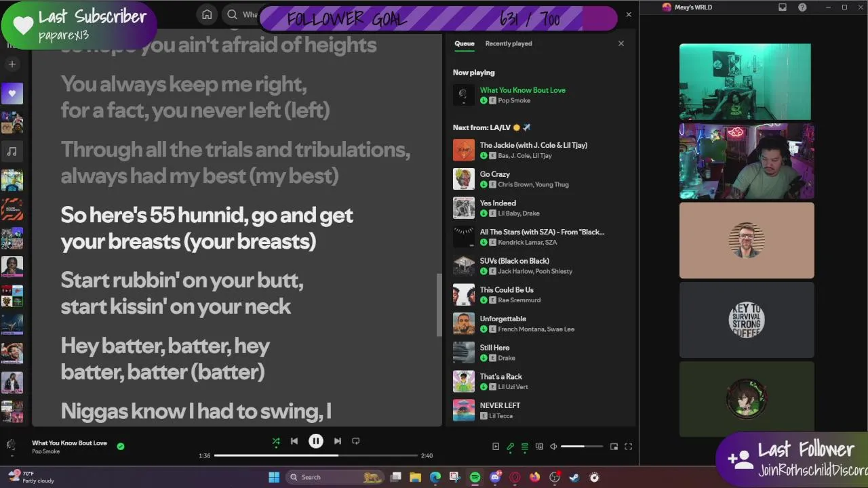
Task: Open the mini player
Action: point(614,447)
